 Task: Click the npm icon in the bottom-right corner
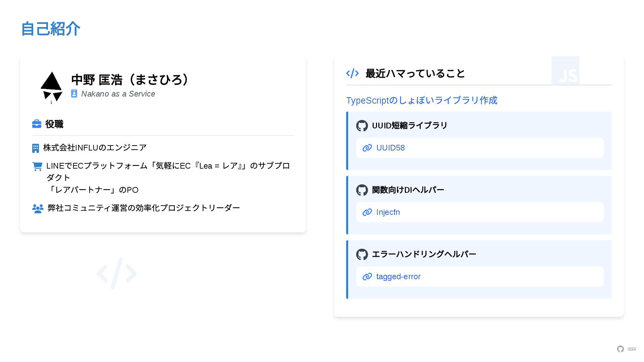coord(632,349)
